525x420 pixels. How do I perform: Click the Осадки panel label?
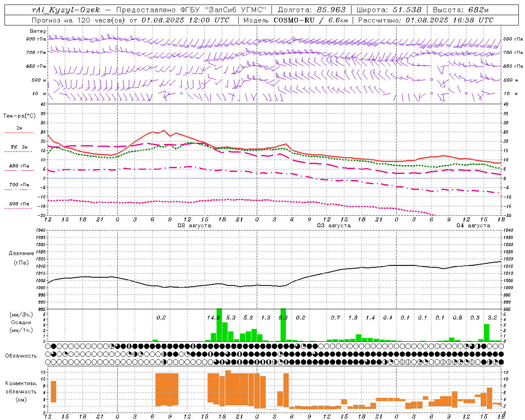coord(21,322)
